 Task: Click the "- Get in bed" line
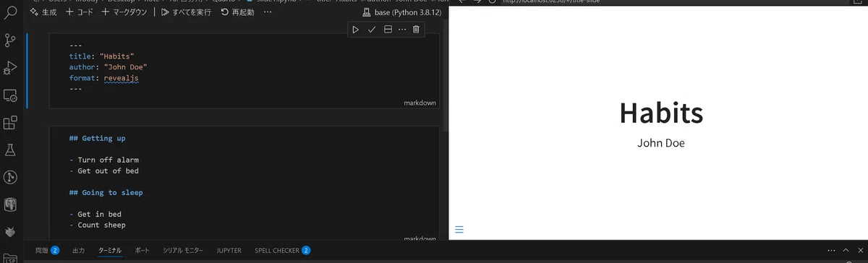95,215
